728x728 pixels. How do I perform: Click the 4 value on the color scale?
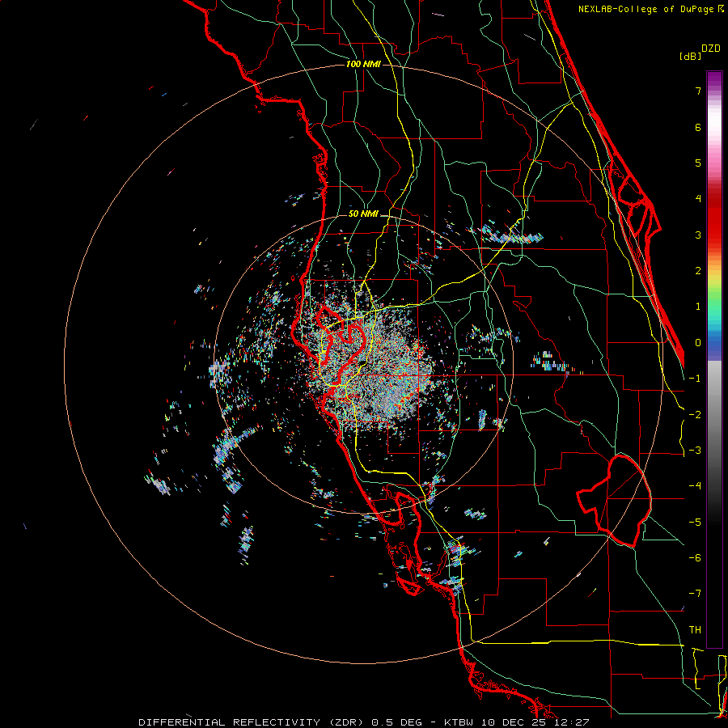click(698, 199)
